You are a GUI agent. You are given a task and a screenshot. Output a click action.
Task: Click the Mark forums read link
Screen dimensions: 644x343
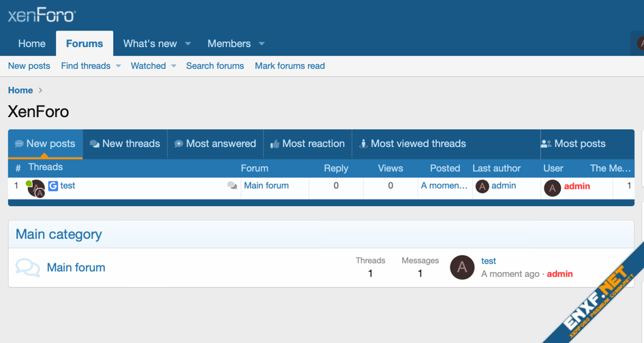coord(290,66)
